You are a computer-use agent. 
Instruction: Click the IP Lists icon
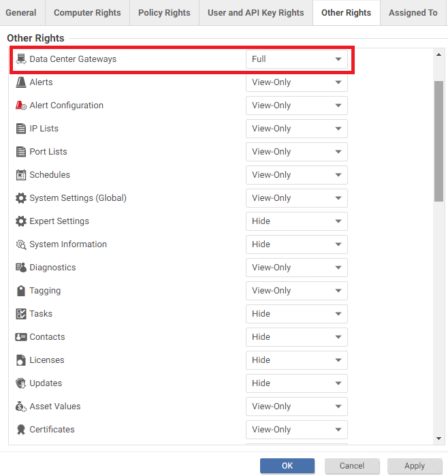[21, 129]
